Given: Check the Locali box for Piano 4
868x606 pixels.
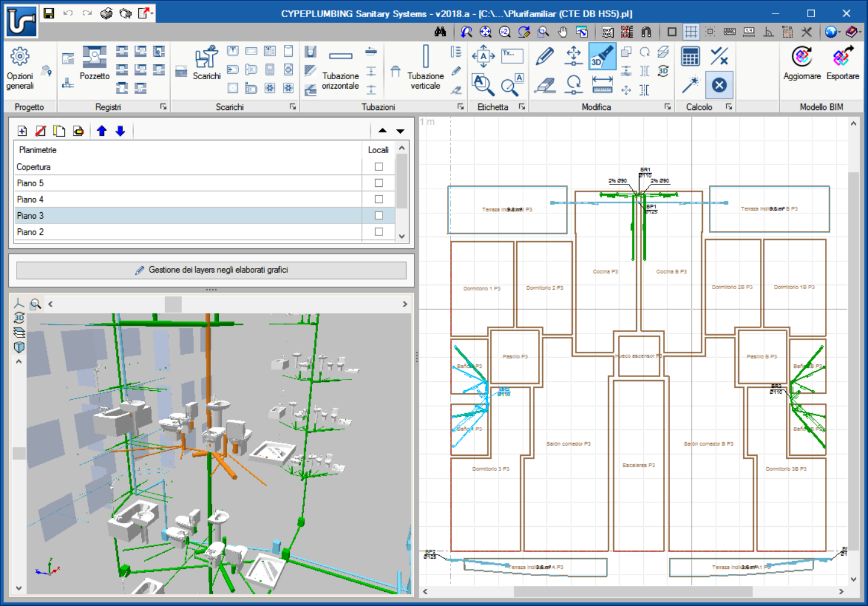Looking at the screenshot, I should 379,199.
